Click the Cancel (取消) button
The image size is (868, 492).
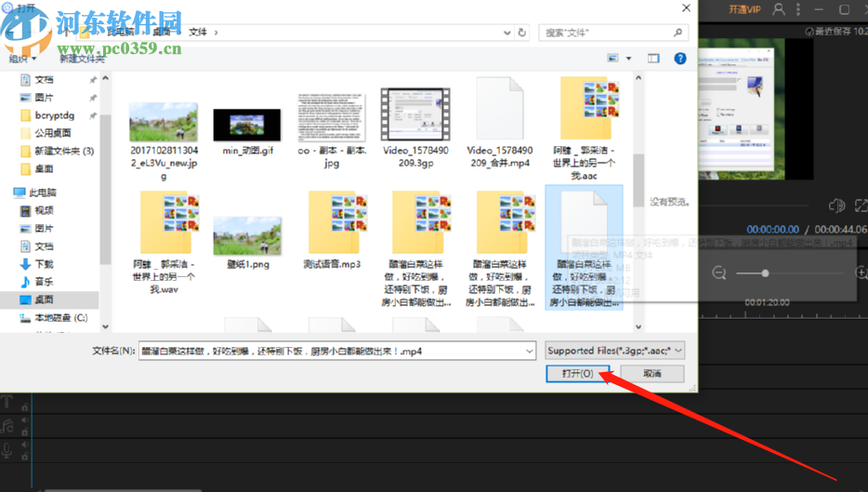(x=652, y=374)
